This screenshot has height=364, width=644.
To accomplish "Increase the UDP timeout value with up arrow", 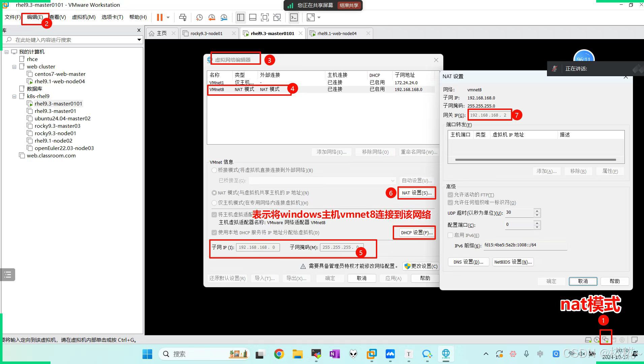I will pos(537,211).
